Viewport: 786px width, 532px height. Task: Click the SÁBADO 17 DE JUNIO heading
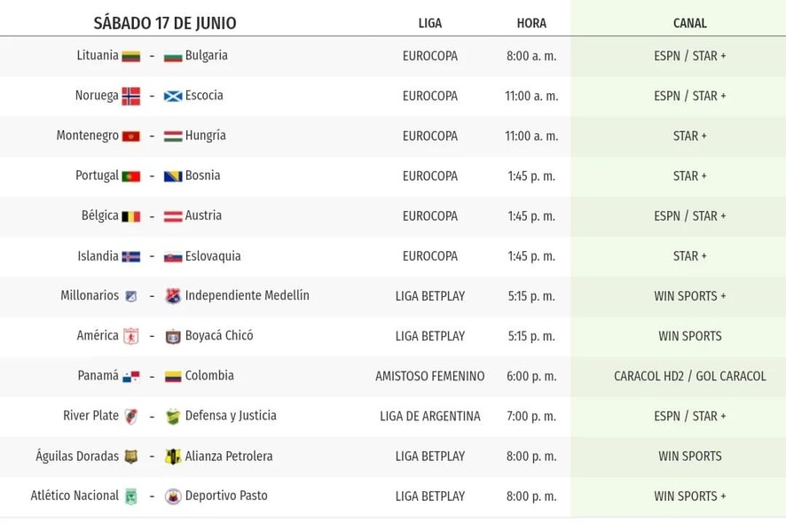coord(165,23)
